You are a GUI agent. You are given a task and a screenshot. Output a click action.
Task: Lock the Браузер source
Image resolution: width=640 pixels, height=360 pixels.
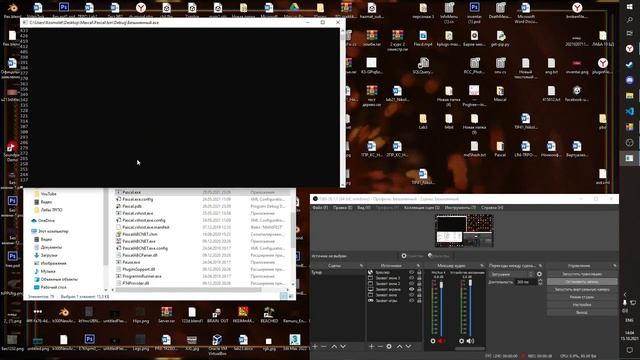tap(419, 272)
